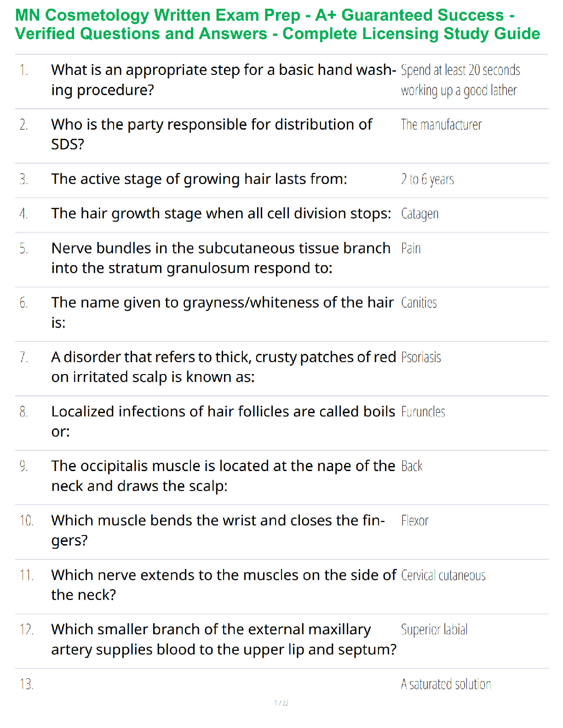Select the answer "Flexor"

click(414, 521)
